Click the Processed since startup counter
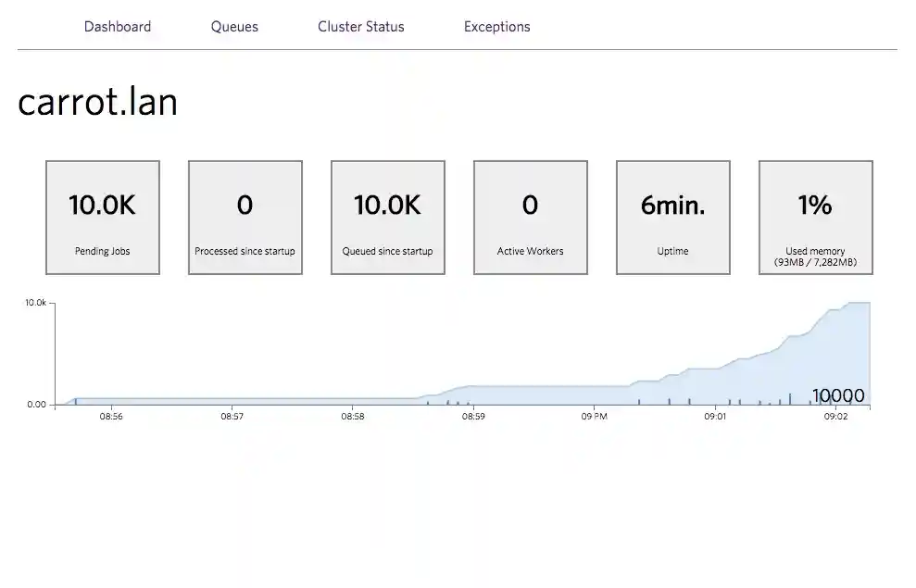Viewport: 916px width, 588px height. 245,217
